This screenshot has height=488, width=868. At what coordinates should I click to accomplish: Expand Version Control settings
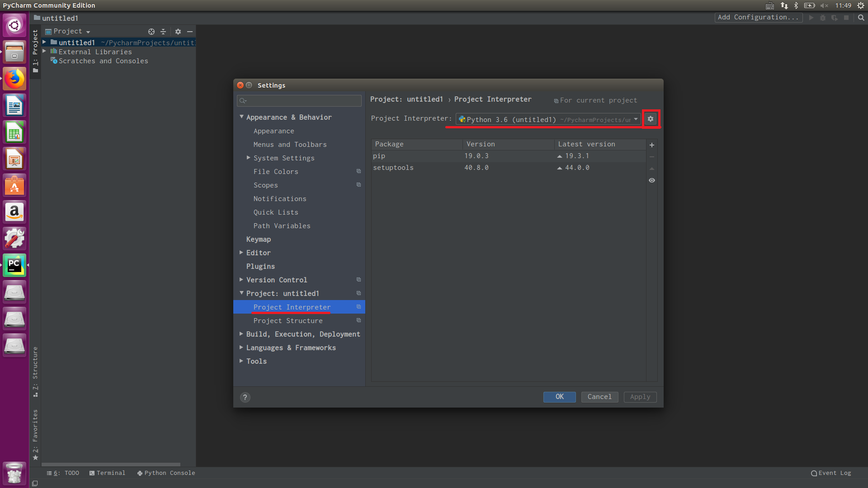[x=241, y=280]
